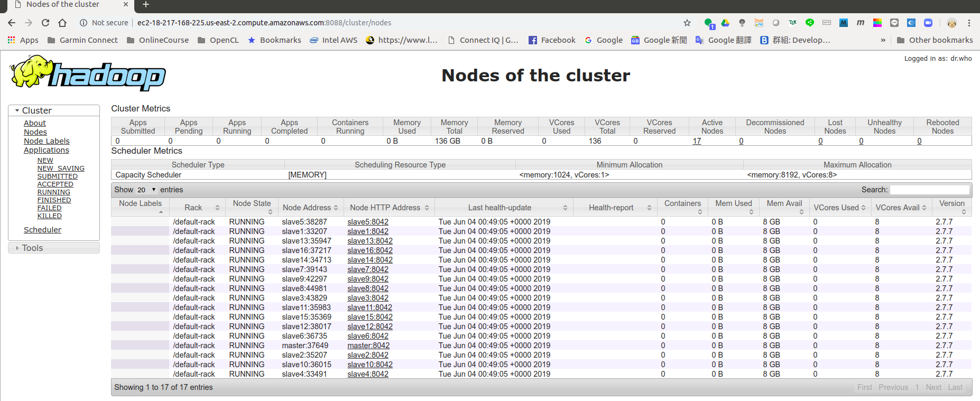The image size is (980, 401).
Task: Click the Active Nodes count 17
Action: point(697,141)
